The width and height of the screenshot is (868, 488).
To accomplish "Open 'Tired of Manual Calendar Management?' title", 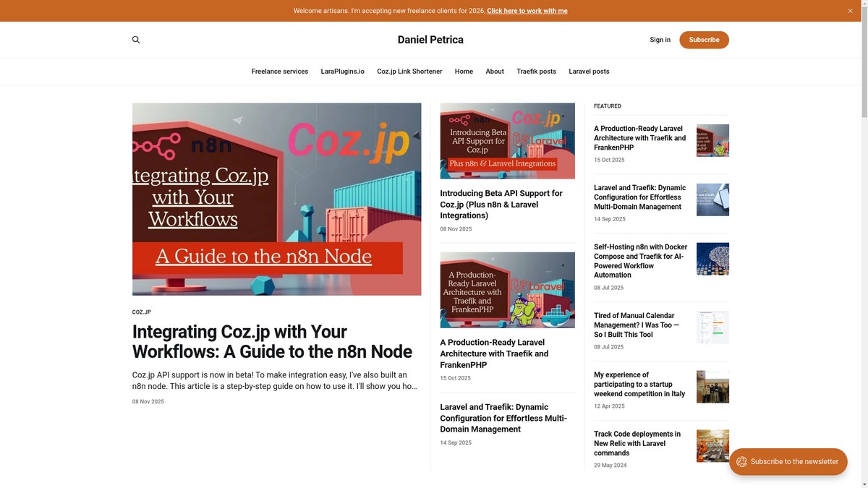I will 637,325.
